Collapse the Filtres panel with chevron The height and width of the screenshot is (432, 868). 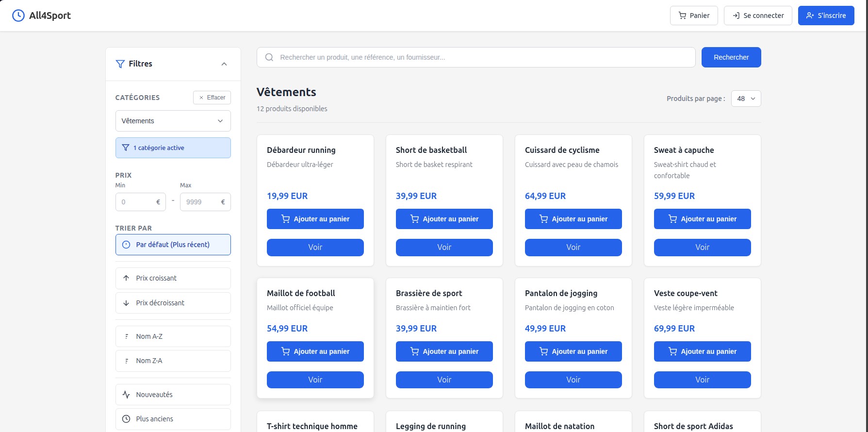[224, 64]
